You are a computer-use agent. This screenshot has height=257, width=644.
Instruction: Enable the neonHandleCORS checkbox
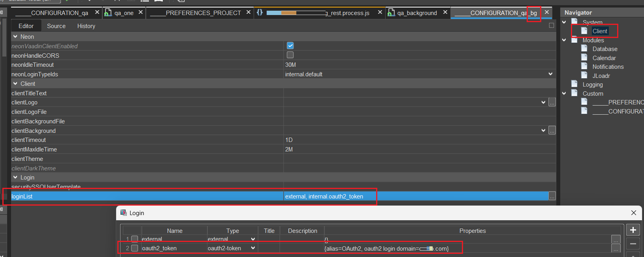pos(290,55)
